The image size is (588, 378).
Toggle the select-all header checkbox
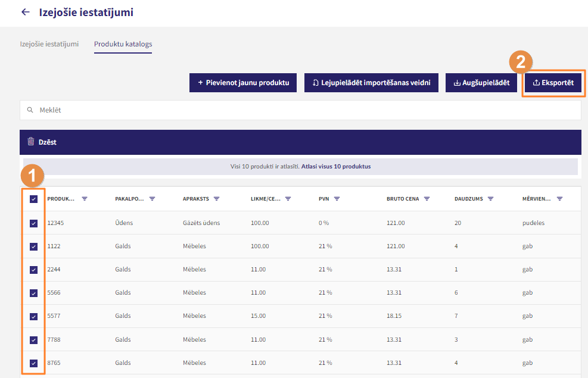point(34,199)
